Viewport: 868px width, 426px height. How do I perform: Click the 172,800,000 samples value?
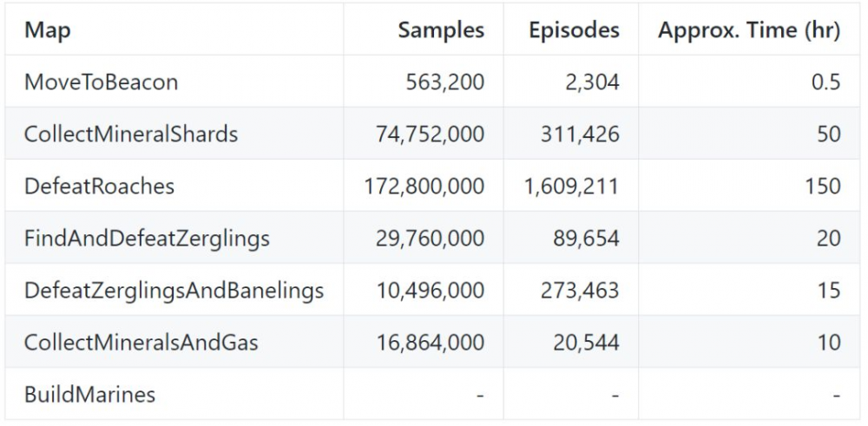(x=424, y=187)
